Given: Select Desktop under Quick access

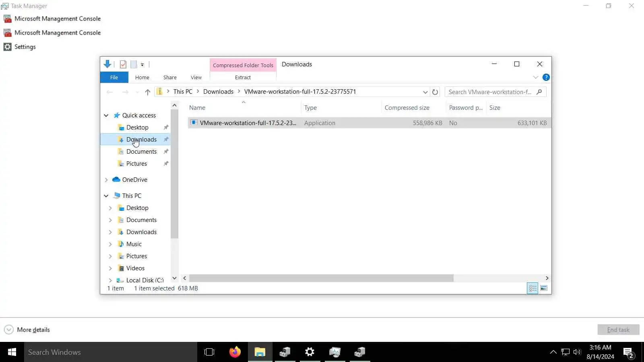Looking at the screenshot, I should coord(137,128).
